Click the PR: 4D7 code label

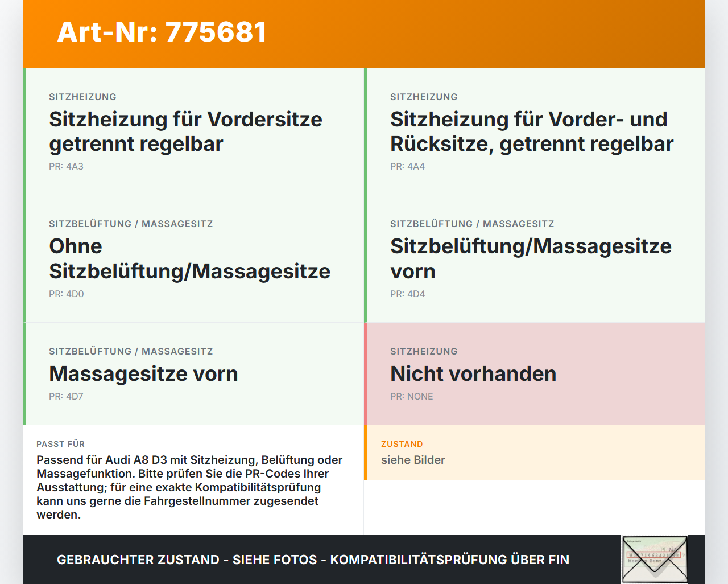click(66, 397)
